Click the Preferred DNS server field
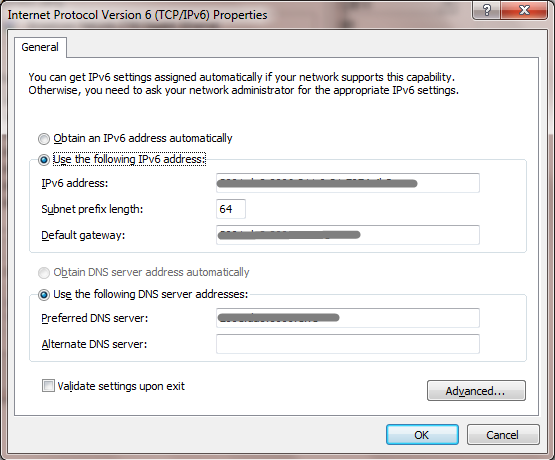 (x=348, y=318)
